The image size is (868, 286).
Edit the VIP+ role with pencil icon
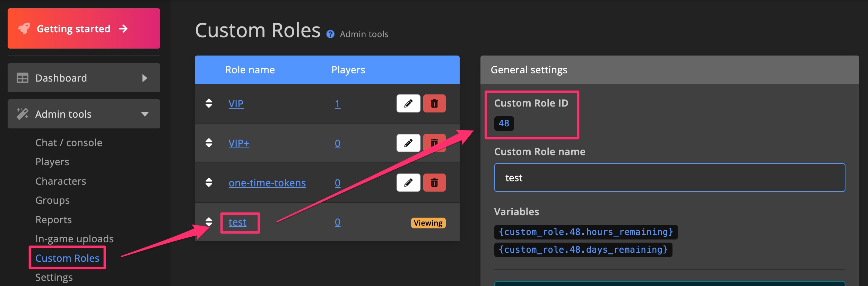[408, 143]
